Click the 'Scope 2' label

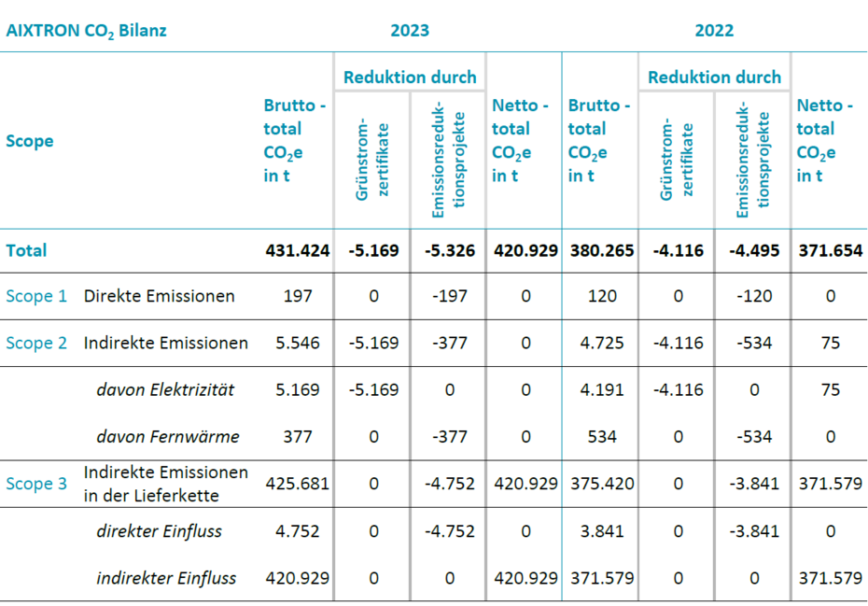pos(36,343)
